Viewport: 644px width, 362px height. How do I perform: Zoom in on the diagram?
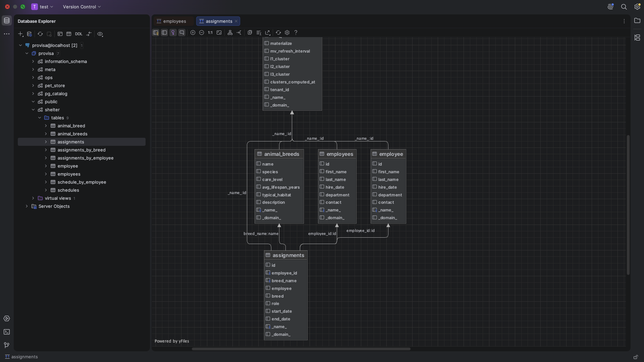tap(193, 33)
